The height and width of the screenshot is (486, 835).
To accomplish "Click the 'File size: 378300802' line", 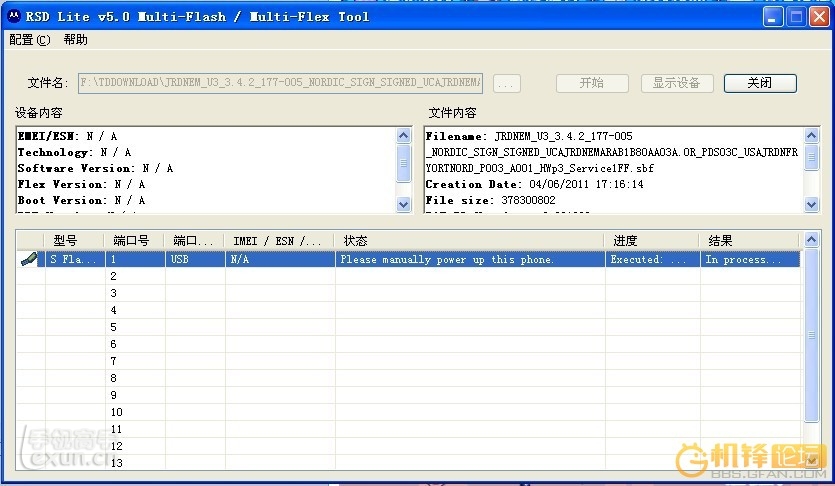I will click(x=490, y=200).
